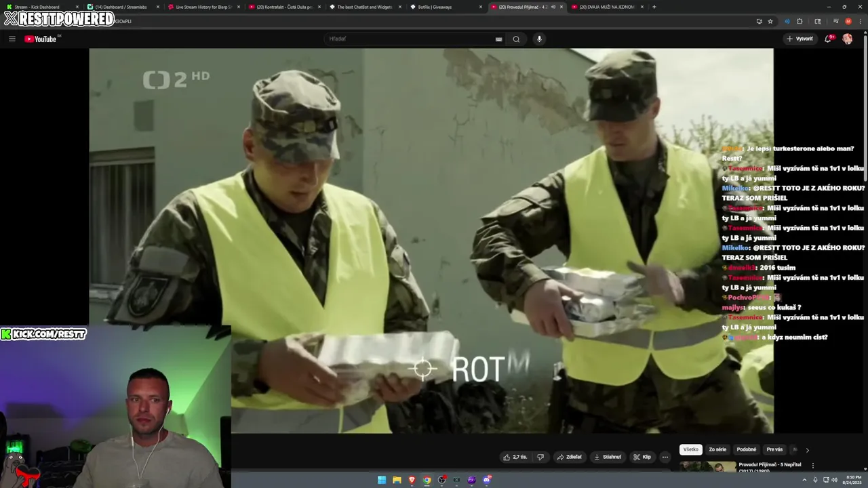Expand more filter chips with right chevron
868x488 pixels.
[x=807, y=450]
